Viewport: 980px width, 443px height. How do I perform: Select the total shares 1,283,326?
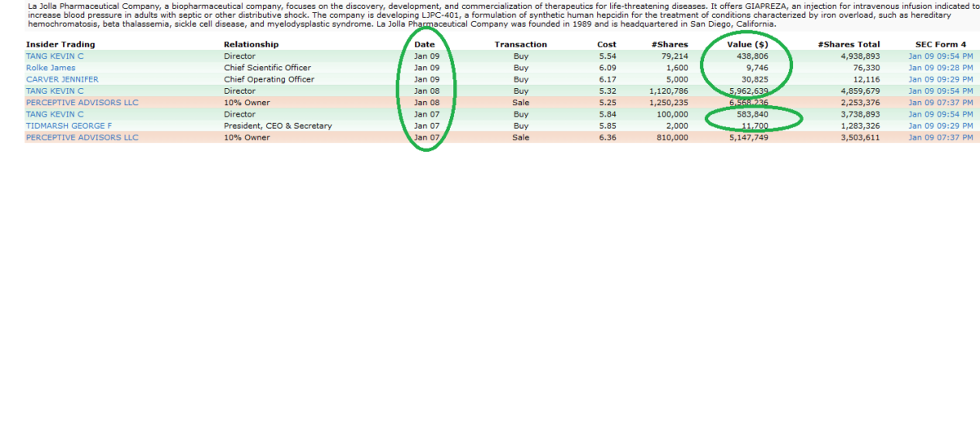(861, 126)
